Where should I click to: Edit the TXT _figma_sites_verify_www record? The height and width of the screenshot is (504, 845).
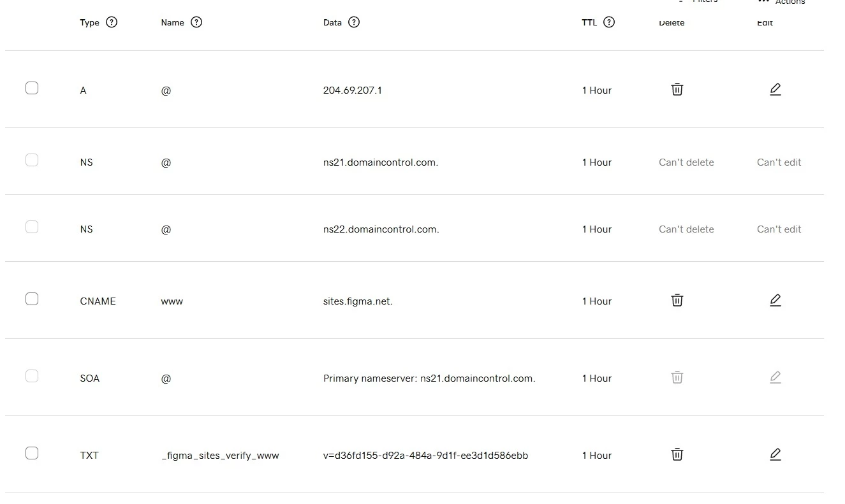pyautogui.click(x=775, y=454)
